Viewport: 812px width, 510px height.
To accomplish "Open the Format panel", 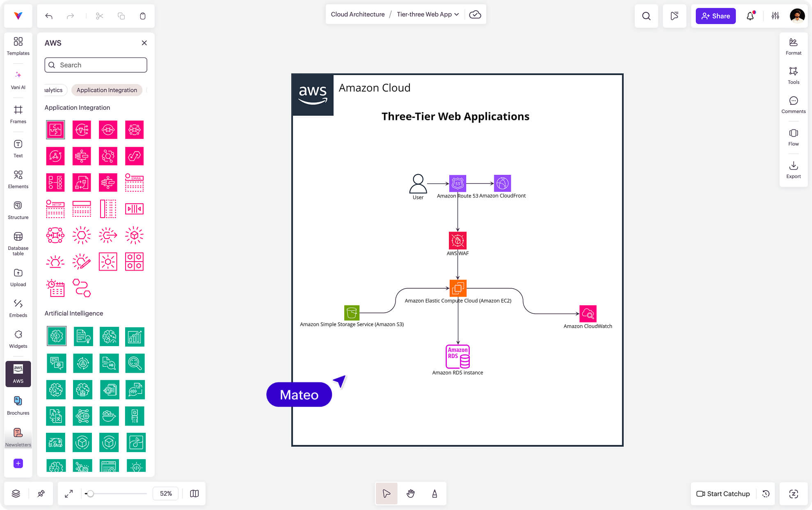I will (x=794, y=46).
